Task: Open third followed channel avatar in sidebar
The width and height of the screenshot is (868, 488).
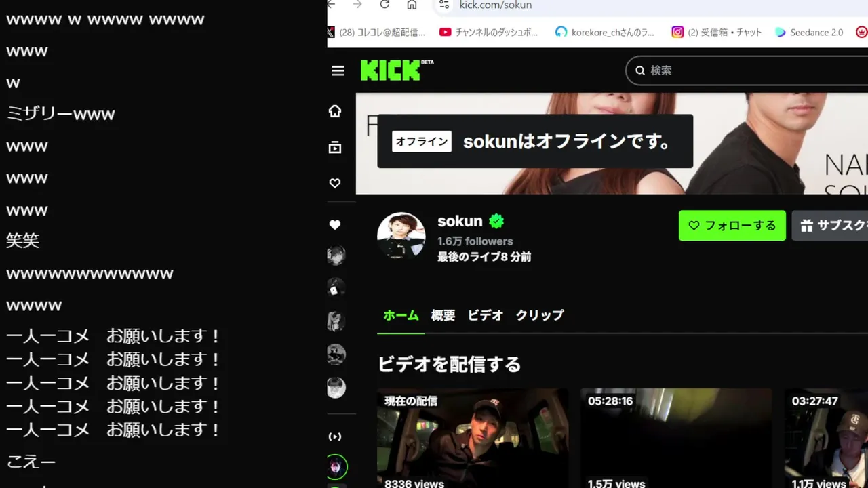Action: point(336,321)
